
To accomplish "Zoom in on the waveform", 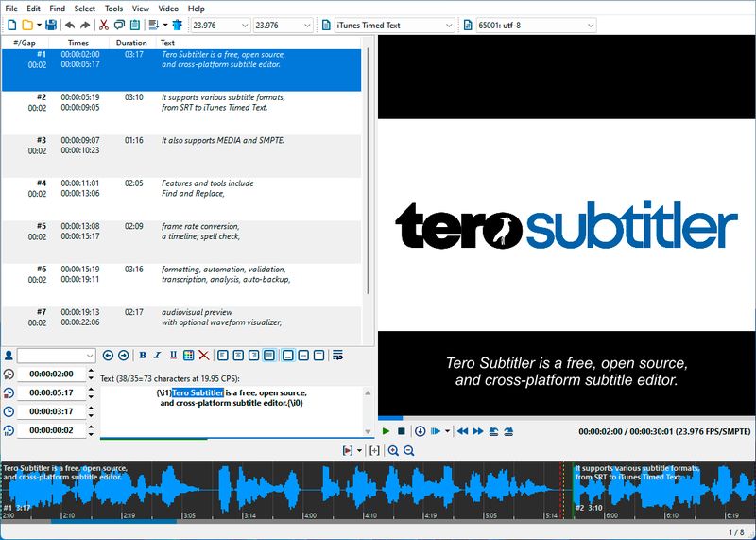I will click(393, 451).
